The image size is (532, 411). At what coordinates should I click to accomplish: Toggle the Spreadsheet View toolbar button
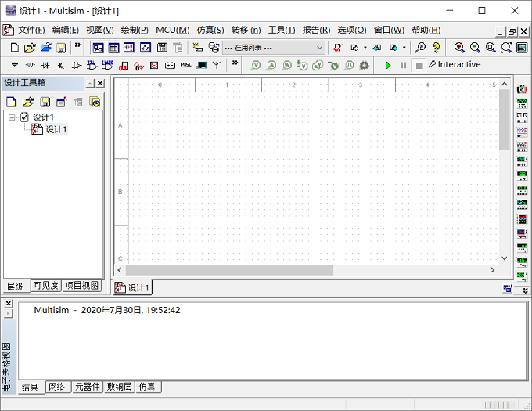[x=113, y=48]
